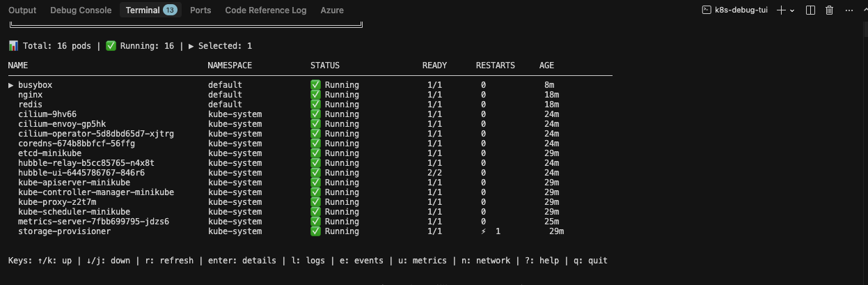Click the terminal icon beside k8s-debug-tui

(x=707, y=10)
